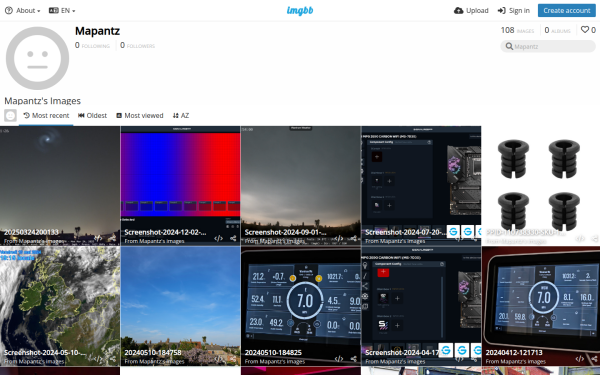Click the 20240510-184758 title text
Image resolution: width=600 pixels, height=375 pixels.
click(x=153, y=352)
